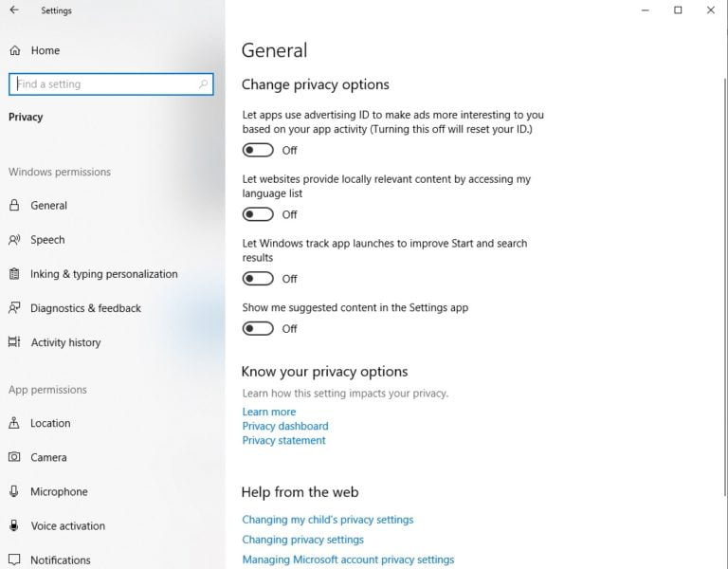Click the Activity history icon
728x569 pixels.
(x=14, y=342)
